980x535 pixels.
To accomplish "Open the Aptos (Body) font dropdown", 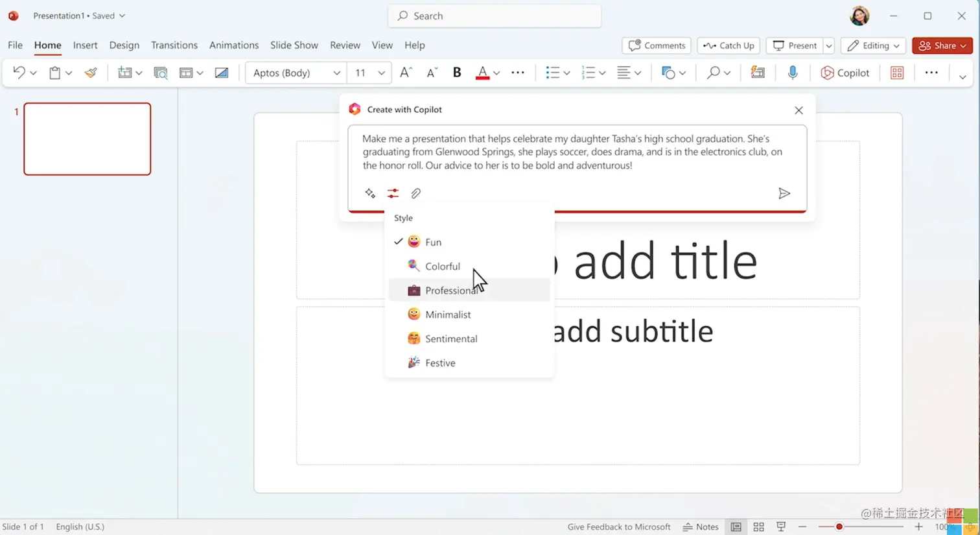I will pos(336,73).
